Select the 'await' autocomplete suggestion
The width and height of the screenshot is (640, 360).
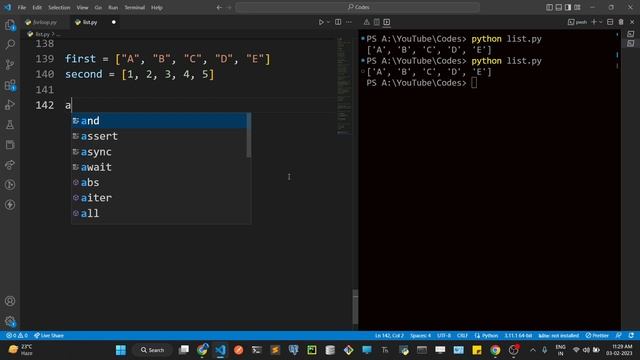coord(159,167)
